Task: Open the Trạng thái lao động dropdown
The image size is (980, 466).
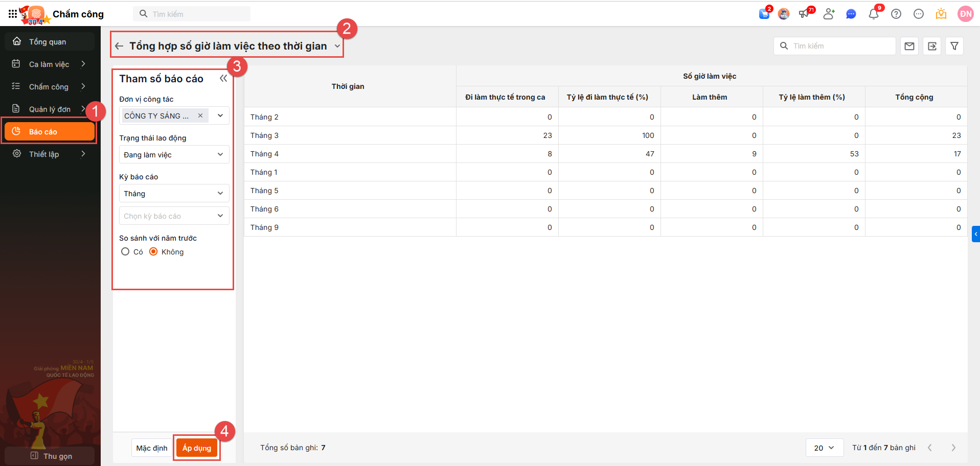Action: [x=174, y=154]
